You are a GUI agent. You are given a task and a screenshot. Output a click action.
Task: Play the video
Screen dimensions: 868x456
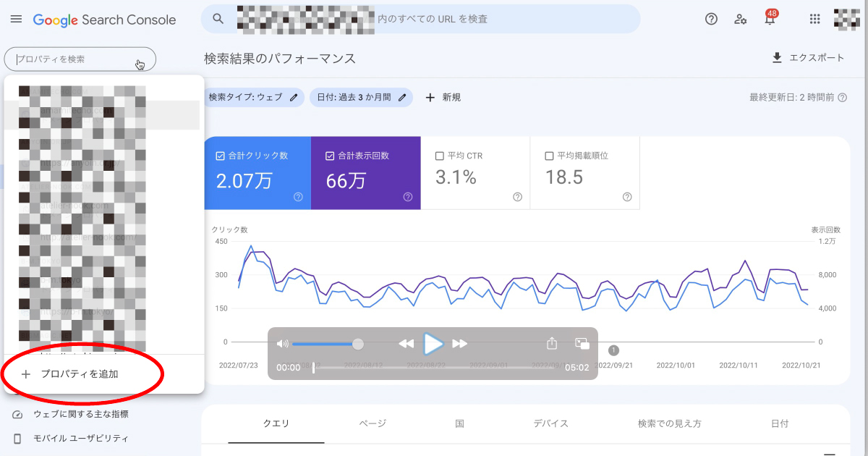point(433,344)
